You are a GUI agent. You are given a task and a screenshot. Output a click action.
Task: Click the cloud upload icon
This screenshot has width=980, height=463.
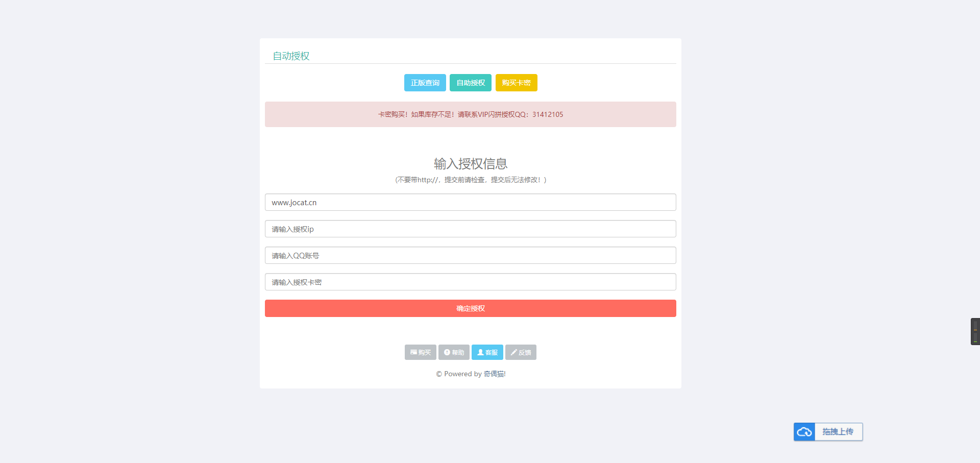804,432
